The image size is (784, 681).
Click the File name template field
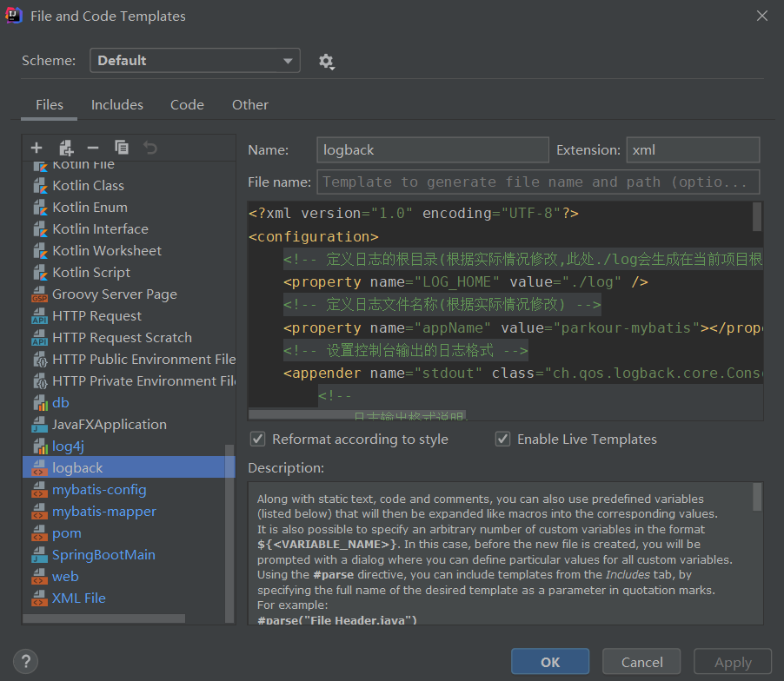tap(538, 182)
